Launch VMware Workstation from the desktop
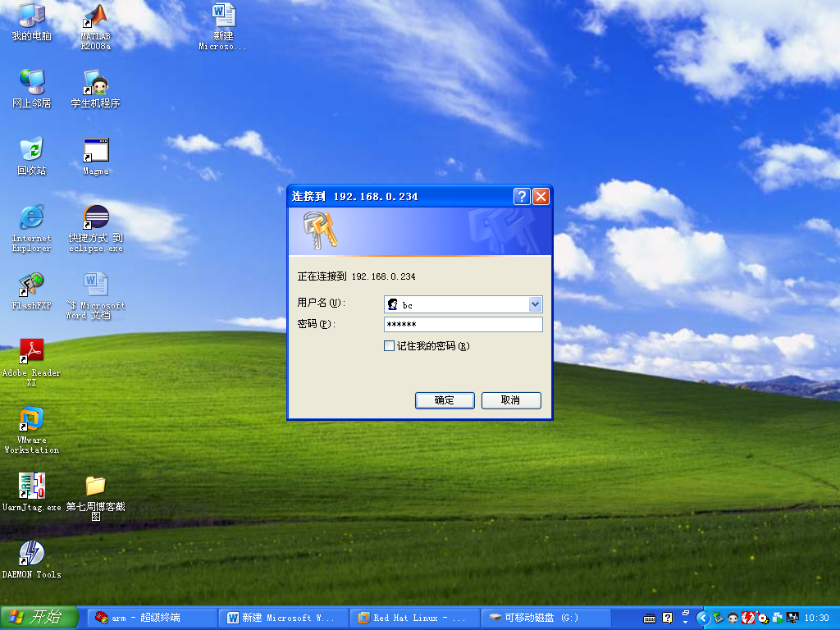Image resolution: width=840 pixels, height=630 pixels. (x=32, y=430)
